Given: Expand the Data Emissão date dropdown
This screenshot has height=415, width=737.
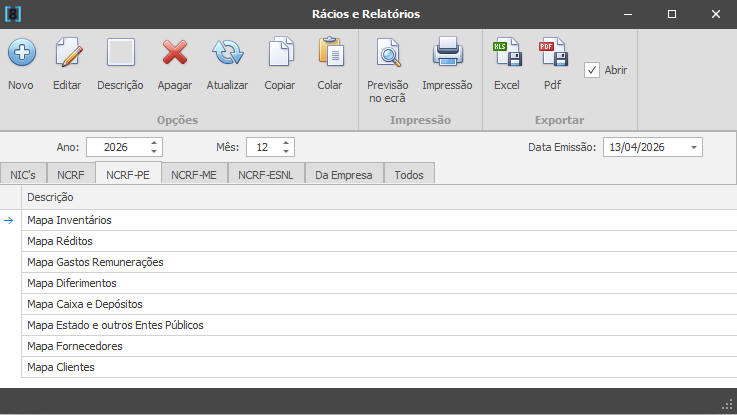Looking at the screenshot, I should pyautogui.click(x=693, y=147).
